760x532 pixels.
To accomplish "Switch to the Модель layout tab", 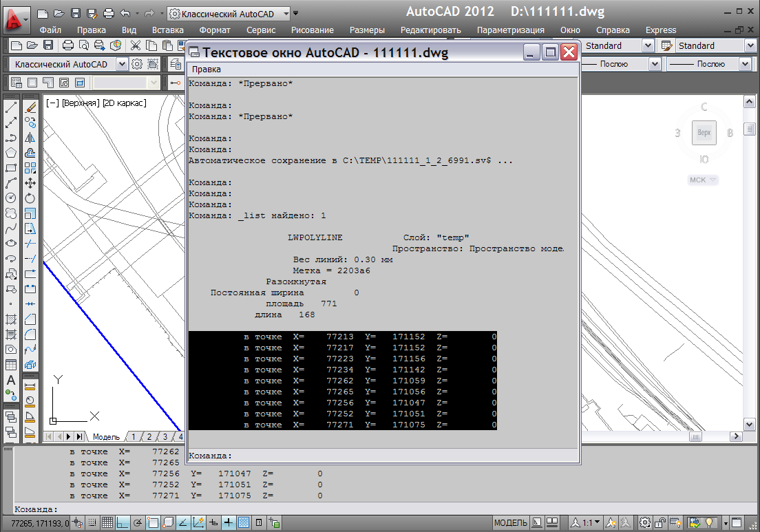I will pyautogui.click(x=106, y=437).
